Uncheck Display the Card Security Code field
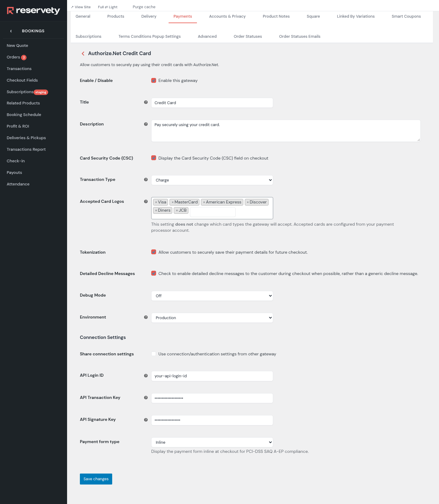This screenshot has width=439, height=504. coord(154,158)
